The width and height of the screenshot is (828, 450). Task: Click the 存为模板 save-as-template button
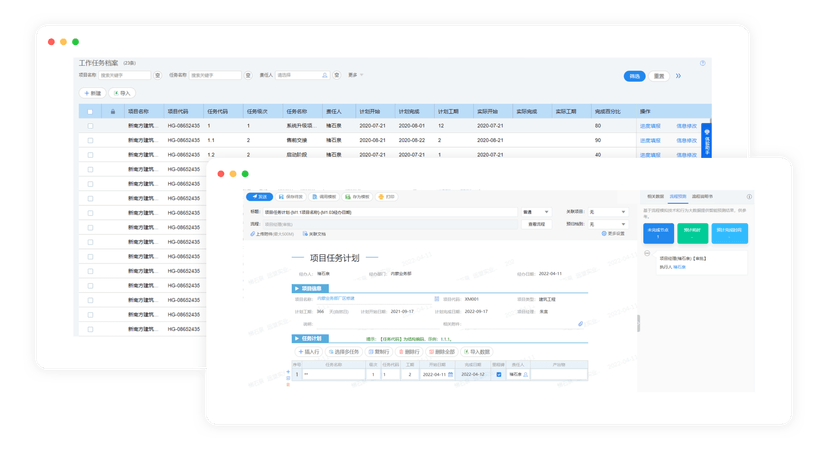tap(357, 196)
